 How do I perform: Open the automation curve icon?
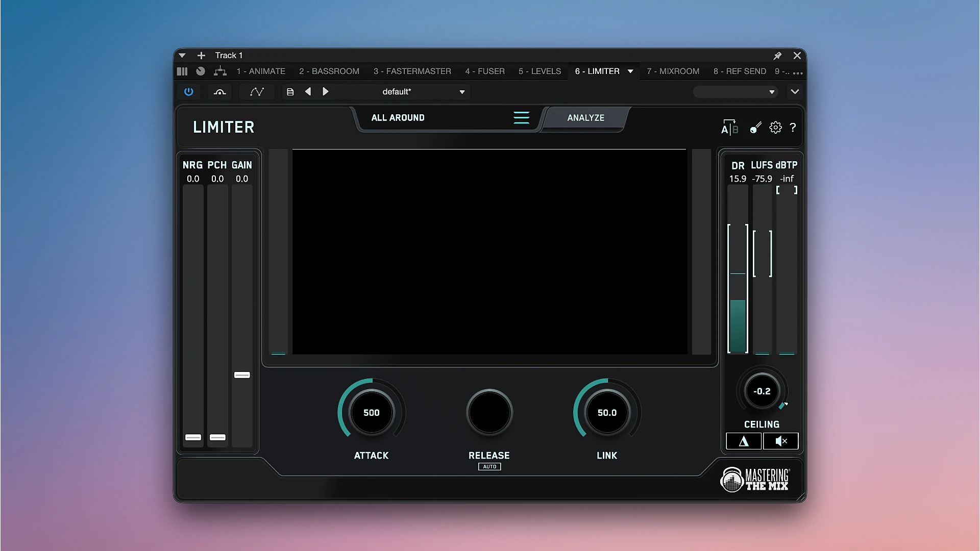pos(257,92)
